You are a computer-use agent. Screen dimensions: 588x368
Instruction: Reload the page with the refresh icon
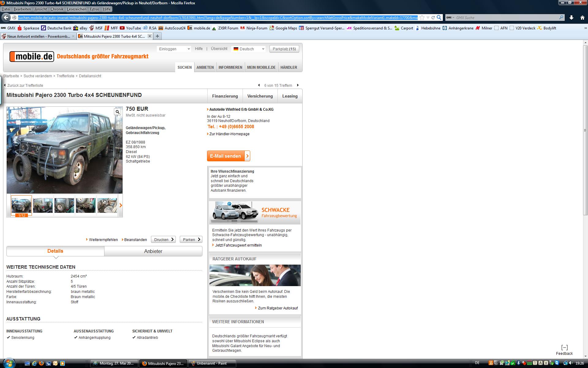click(433, 18)
